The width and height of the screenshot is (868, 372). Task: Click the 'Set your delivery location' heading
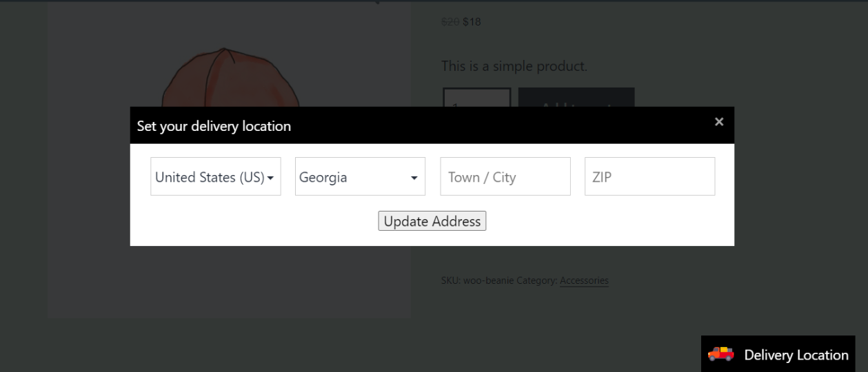pyautogui.click(x=214, y=126)
